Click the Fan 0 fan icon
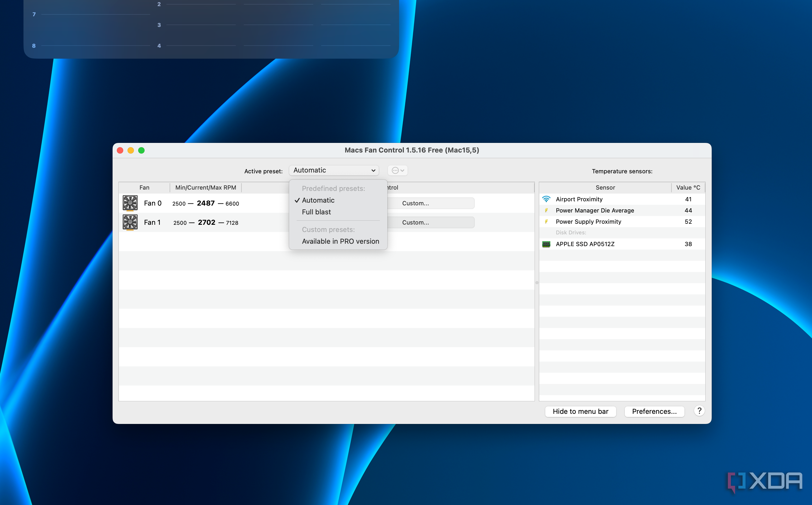The image size is (812, 505). (130, 203)
